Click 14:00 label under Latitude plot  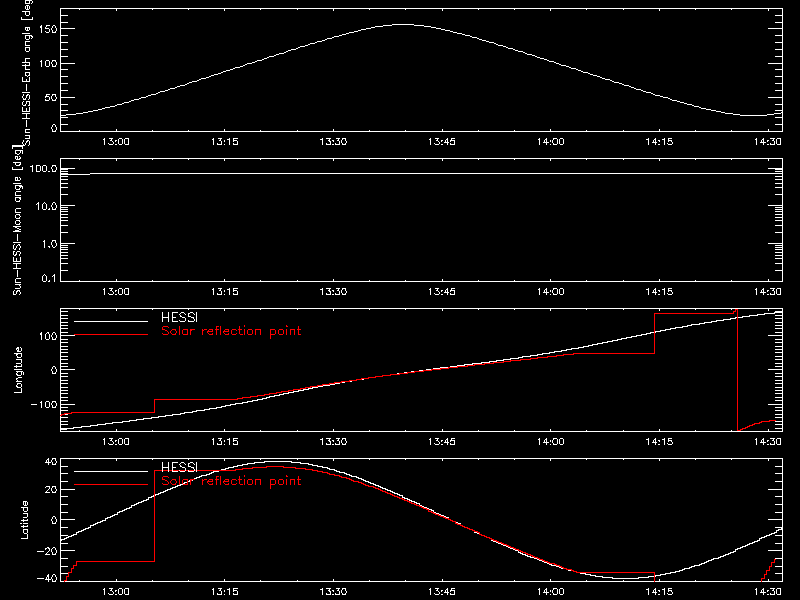click(x=551, y=592)
